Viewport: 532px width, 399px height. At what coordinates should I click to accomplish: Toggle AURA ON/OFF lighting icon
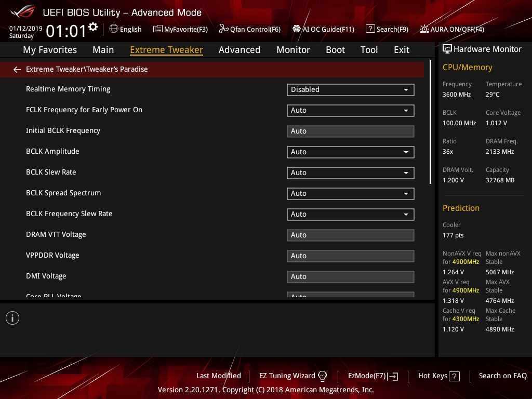point(424,29)
